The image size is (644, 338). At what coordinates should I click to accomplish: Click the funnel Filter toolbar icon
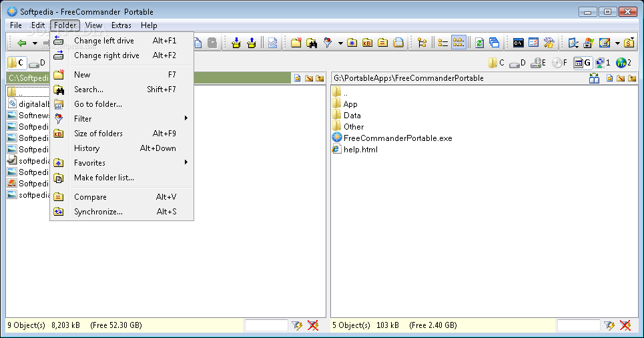pyautogui.click(x=328, y=43)
